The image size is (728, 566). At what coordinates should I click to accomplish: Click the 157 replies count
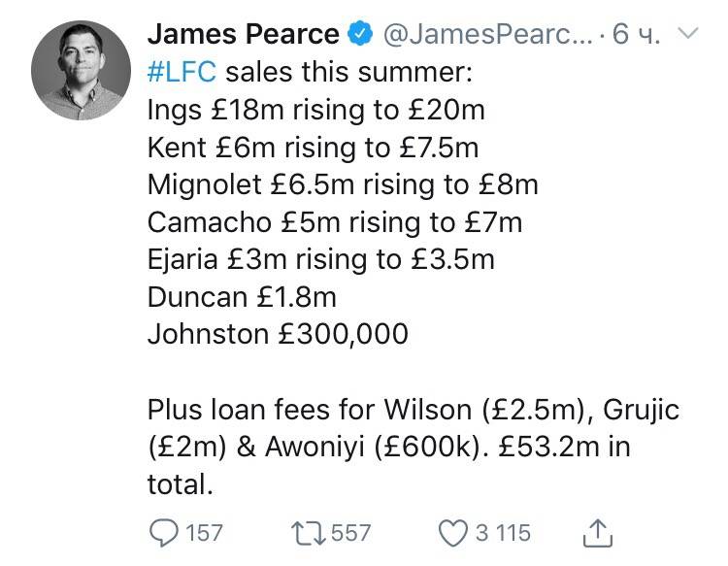(203, 532)
